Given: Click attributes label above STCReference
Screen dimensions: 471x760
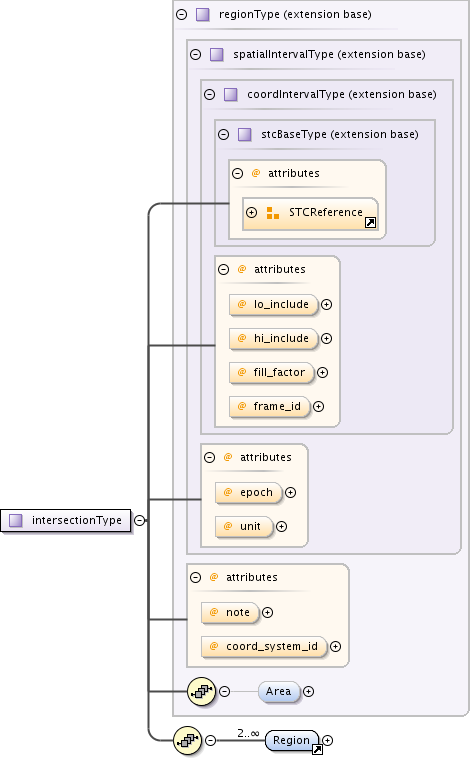Looking at the screenshot, I should 294,173.
